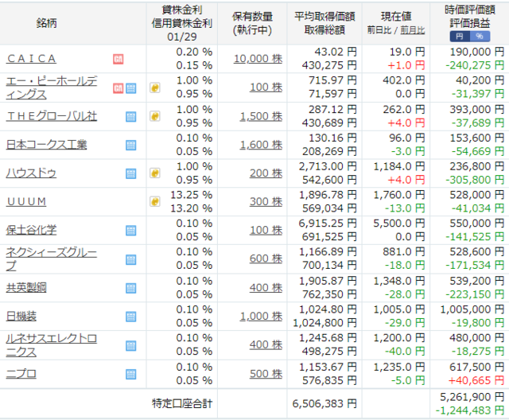Open ニプロ stock link
Screen dimensions: 509x420
21,374
